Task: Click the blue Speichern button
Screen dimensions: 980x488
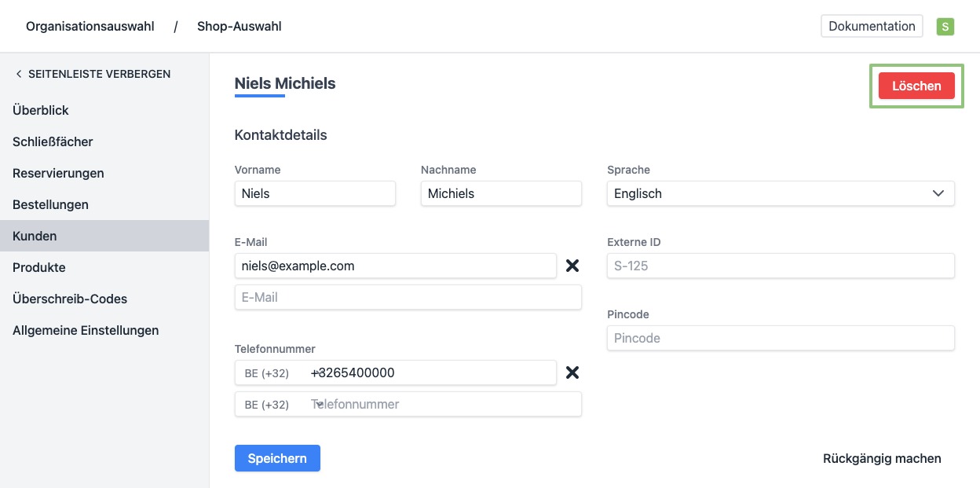Action: click(x=277, y=458)
